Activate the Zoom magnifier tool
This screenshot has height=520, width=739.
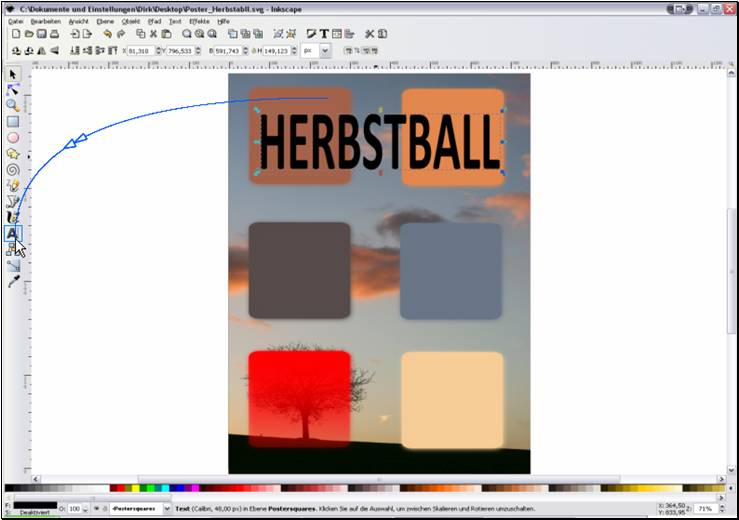click(x=13, y=105)
